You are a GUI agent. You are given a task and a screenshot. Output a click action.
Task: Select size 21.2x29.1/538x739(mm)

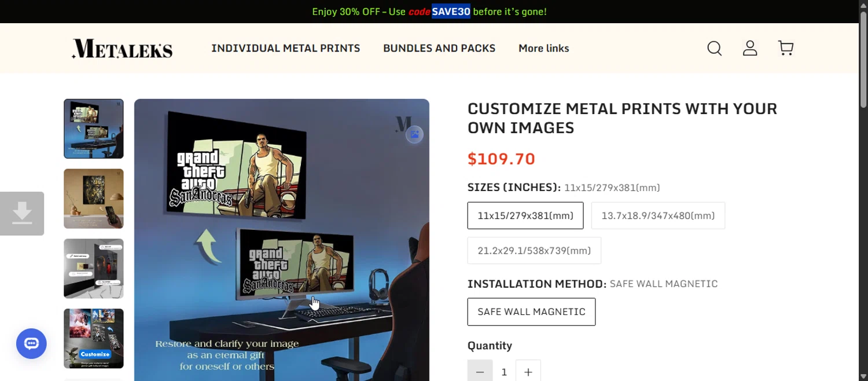534,251
